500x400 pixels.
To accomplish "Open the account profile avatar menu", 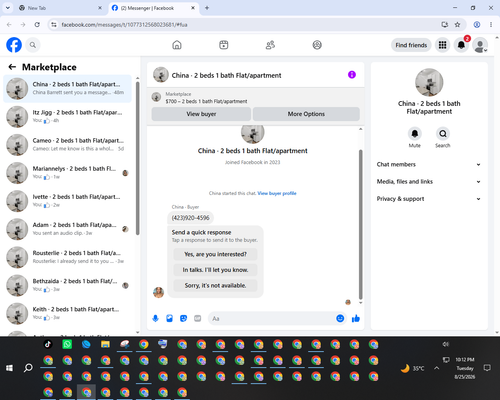I will [480, 45].
